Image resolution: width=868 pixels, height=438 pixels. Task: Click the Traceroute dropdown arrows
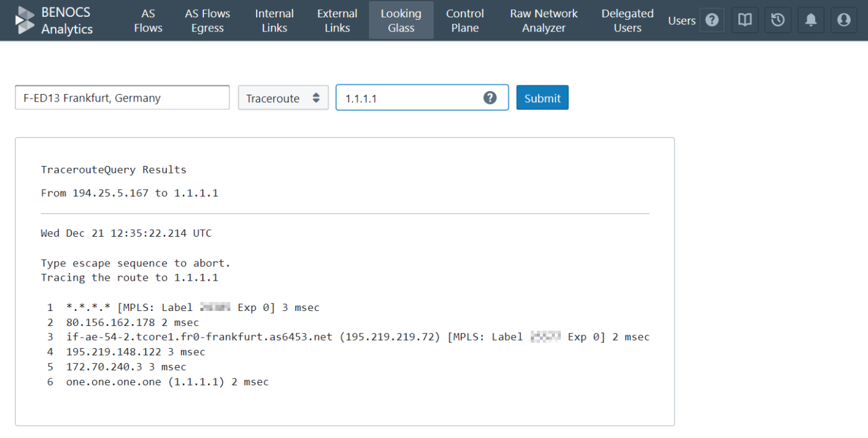[x=316, y=98]
